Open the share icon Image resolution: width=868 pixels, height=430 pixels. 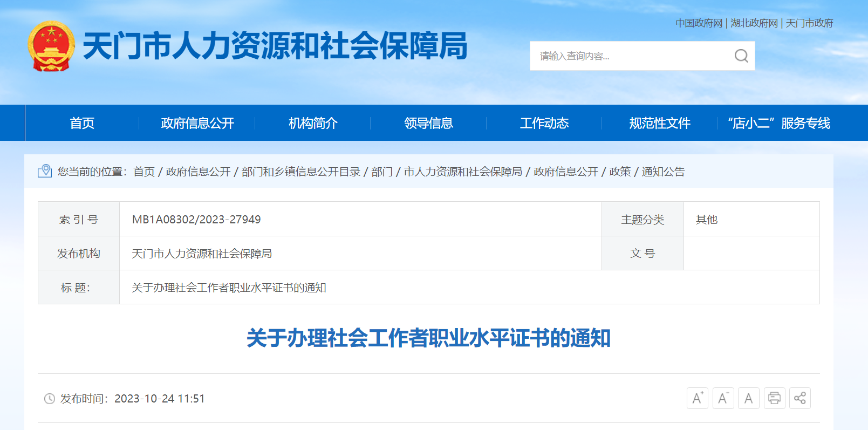coord(799,398)
